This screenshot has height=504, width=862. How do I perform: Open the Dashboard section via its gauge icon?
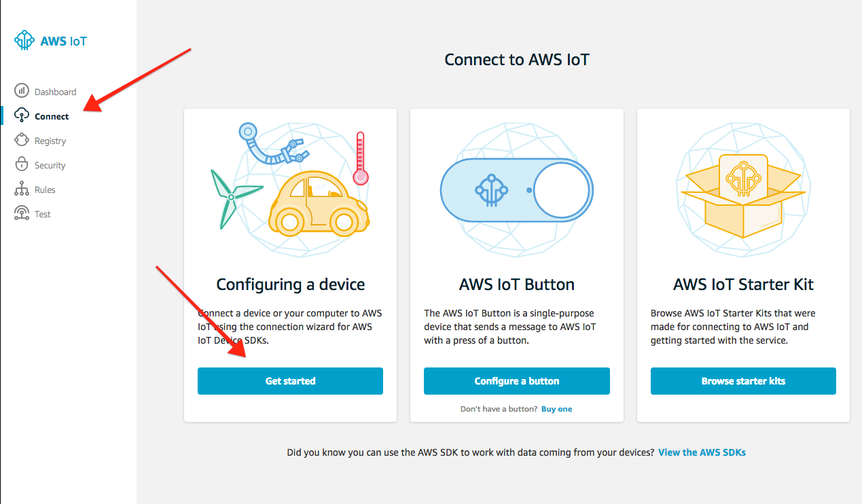(21, 91)
